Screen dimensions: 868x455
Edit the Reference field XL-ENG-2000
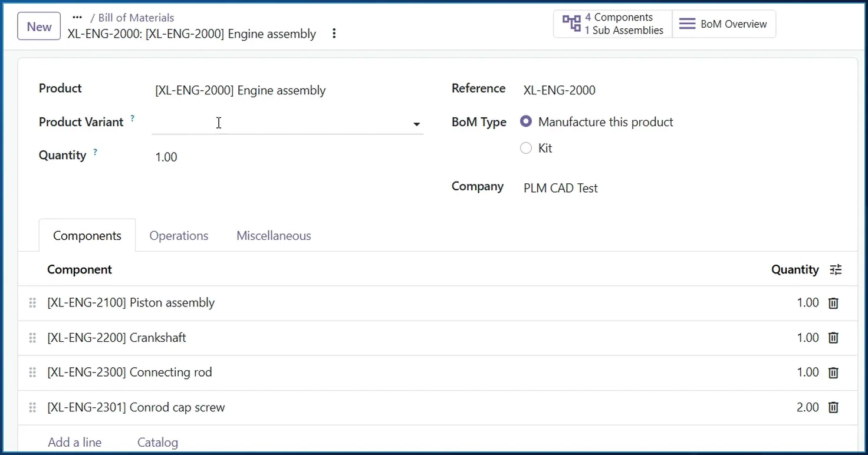point(560,90)
